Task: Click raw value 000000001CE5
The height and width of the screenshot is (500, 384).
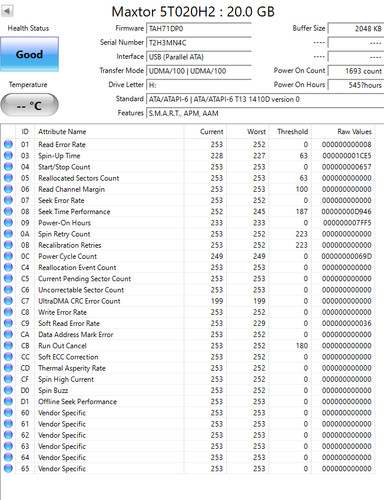Action: click(347, 156)
